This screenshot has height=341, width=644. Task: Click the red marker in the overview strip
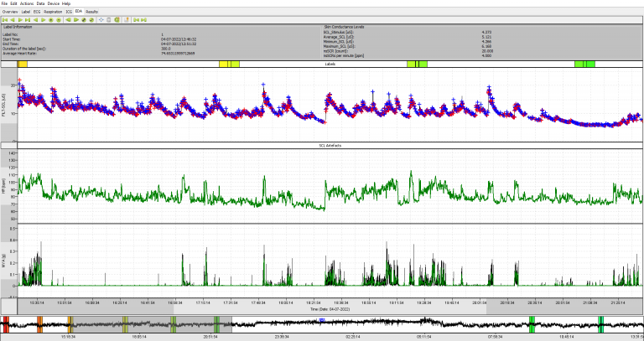pyautogui.click(x=6, y=324)
